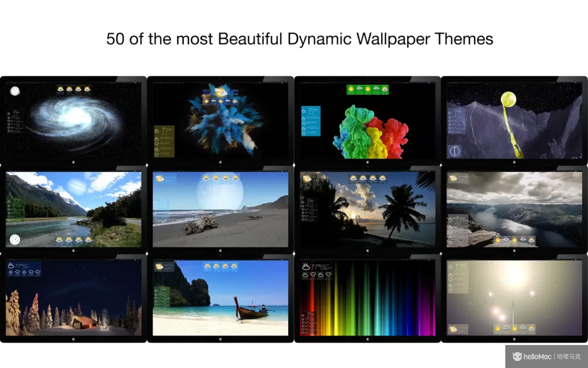588x368 pixels.
Task: Select the mountain river valley wallpaper
Action: (73, 209)
